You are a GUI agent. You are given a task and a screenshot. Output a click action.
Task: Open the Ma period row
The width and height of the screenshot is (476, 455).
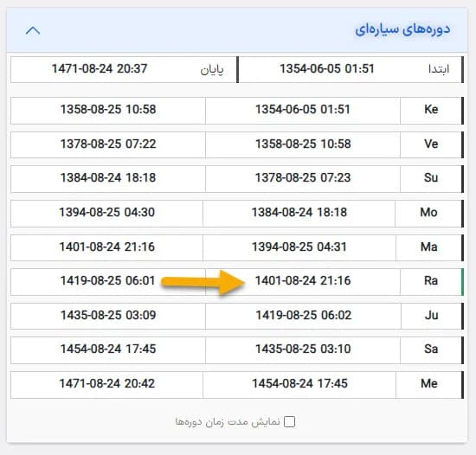(x=237, y=247)
